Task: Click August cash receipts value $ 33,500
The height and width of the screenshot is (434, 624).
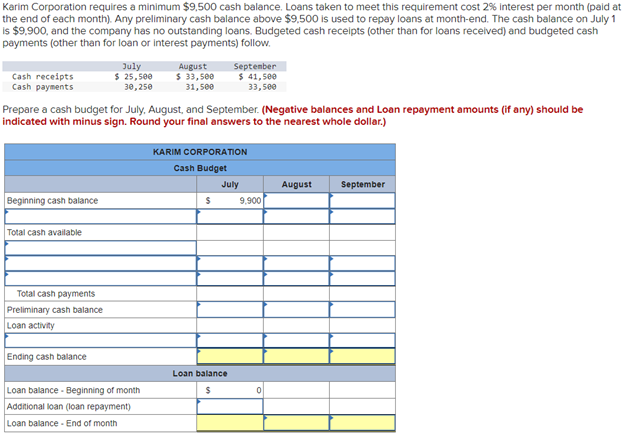Action: pyautogui.click(x=195, y=76)
